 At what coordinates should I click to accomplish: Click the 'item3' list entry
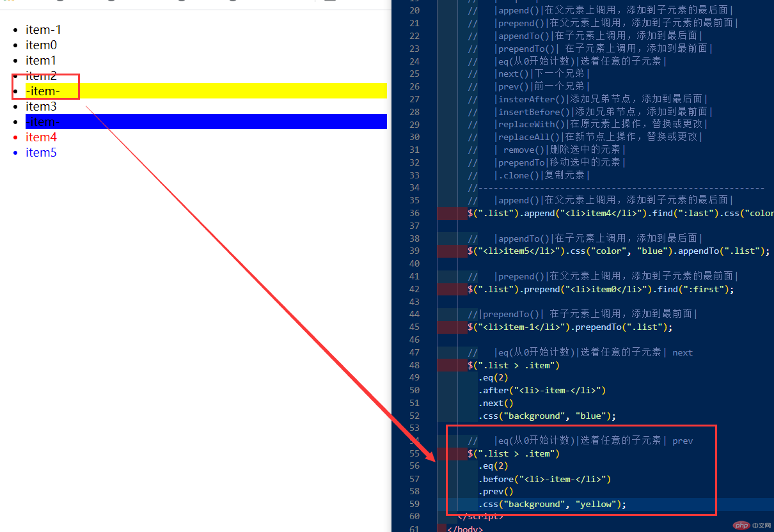point(41,106)
